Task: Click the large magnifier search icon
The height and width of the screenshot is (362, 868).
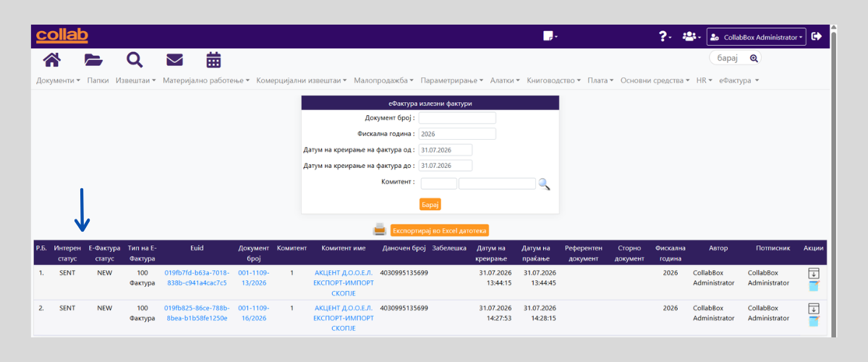Action: coord(135,59)
